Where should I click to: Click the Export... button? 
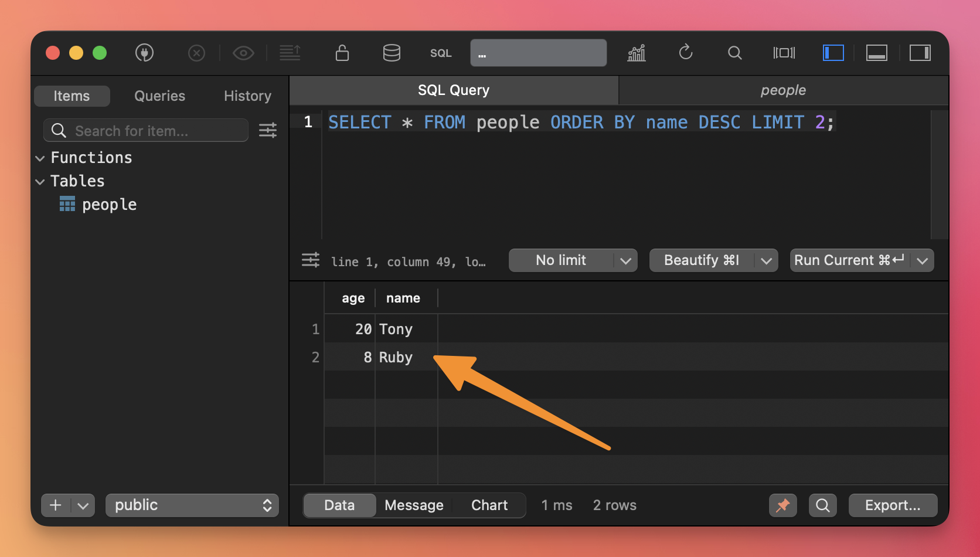893,505
